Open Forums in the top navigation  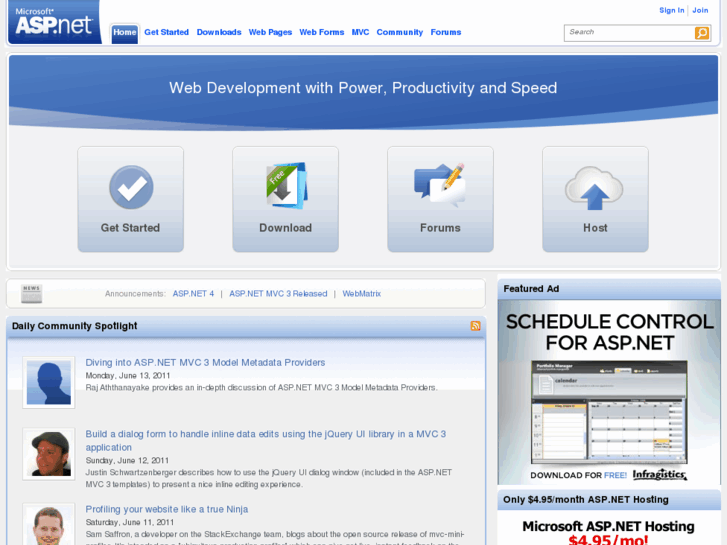pyautogui.click(x=446, y=32)
